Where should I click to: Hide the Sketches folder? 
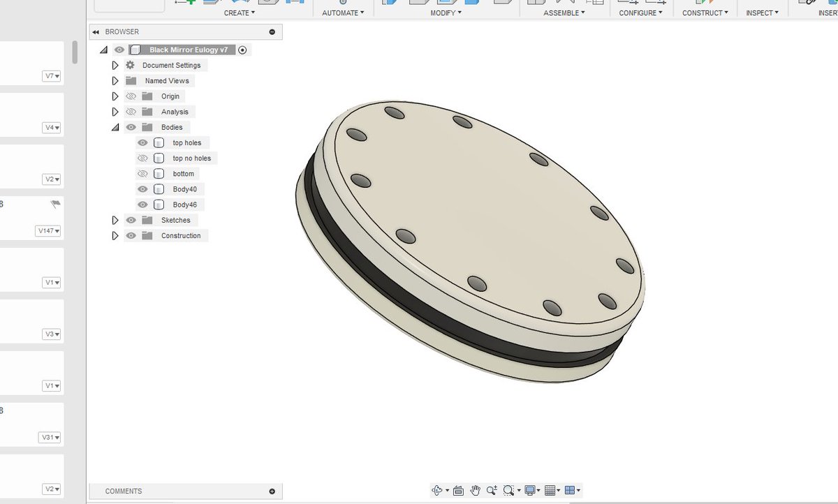pyautogui.click(x=131, y=220)
